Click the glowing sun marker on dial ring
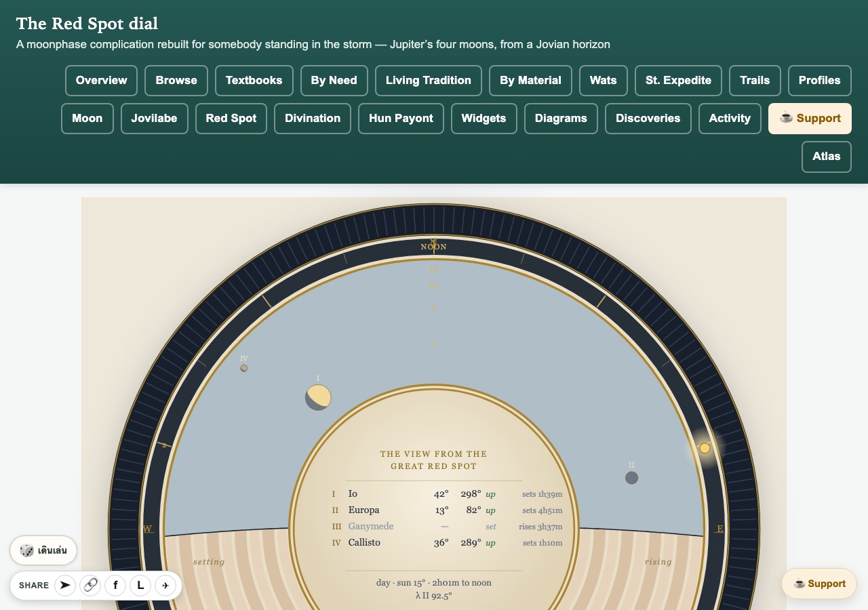The width and height of the screenshot is (868, 610). click(705, 448)
